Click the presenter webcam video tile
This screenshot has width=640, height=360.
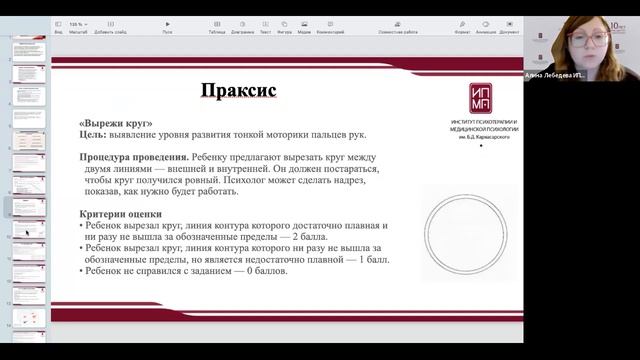[x=582, y=49]
